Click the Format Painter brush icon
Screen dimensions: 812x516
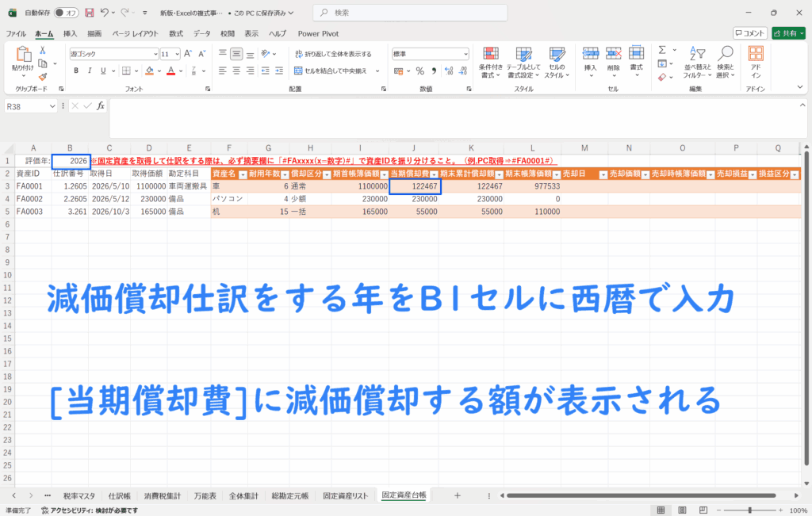pyautogui.click(x=43, y=75)
